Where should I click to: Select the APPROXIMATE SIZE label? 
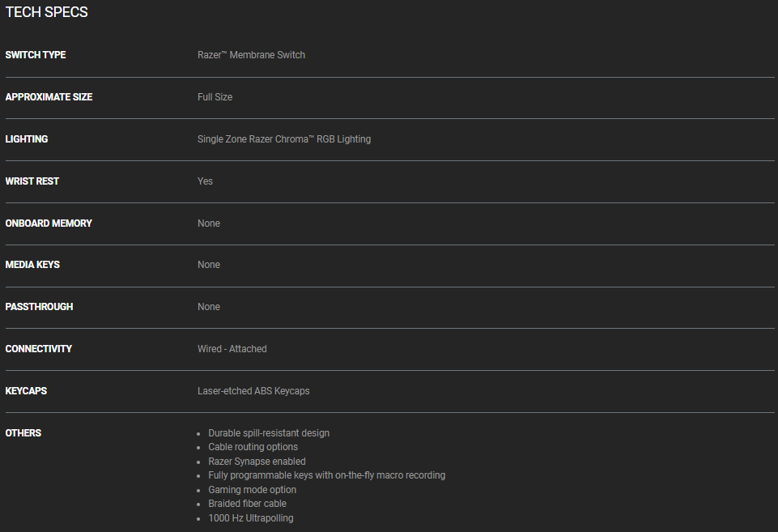49,97
